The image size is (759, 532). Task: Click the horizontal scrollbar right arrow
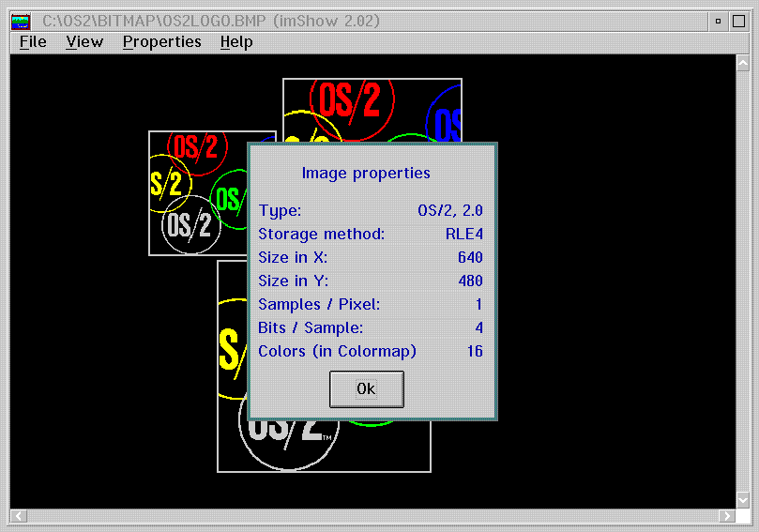tap(726, 516)
